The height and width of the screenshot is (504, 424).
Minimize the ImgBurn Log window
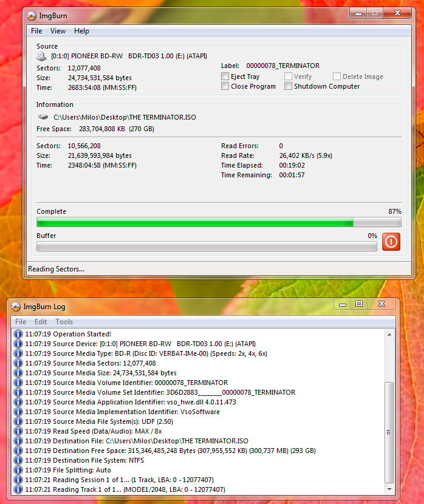coord(343,304)
